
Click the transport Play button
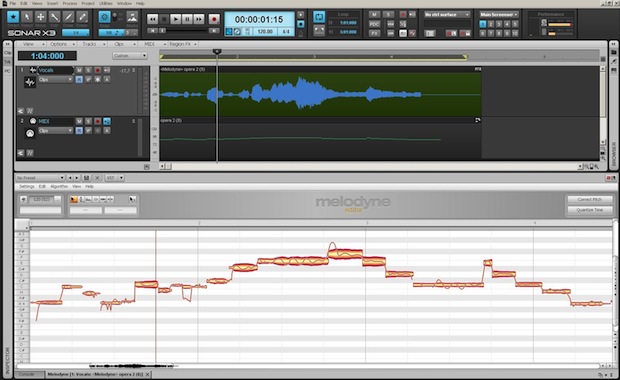[x=176, y=19]
